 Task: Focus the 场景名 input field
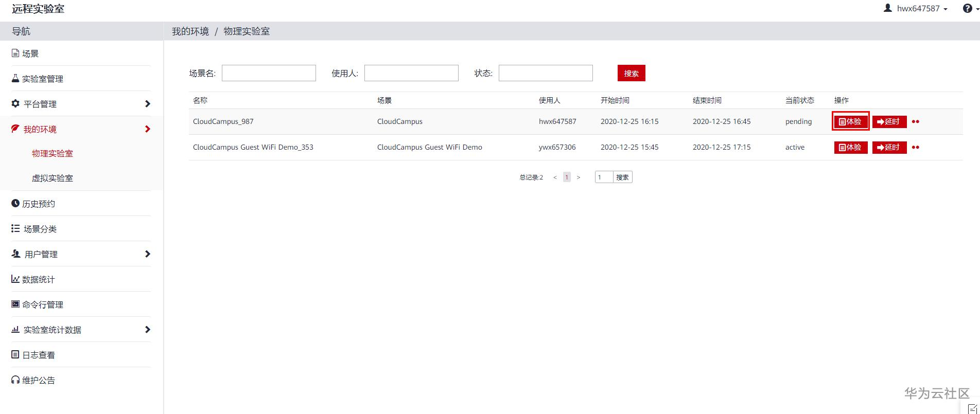[x=269, y=73]
